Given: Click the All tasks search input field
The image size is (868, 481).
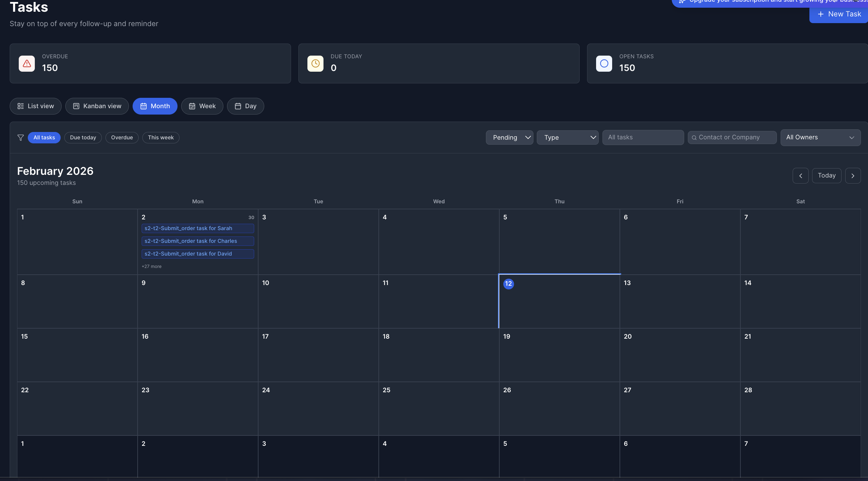Looking at the screenshot, I should pos(643,138).
